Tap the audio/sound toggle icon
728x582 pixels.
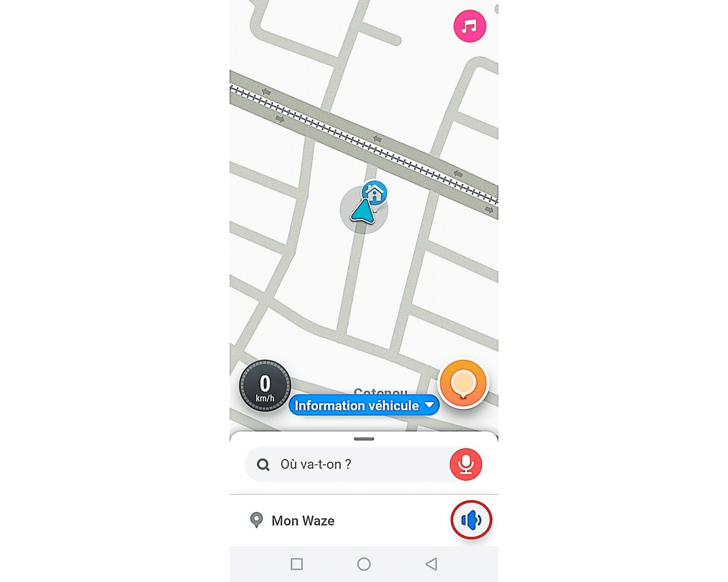click(x=471, y=520)
